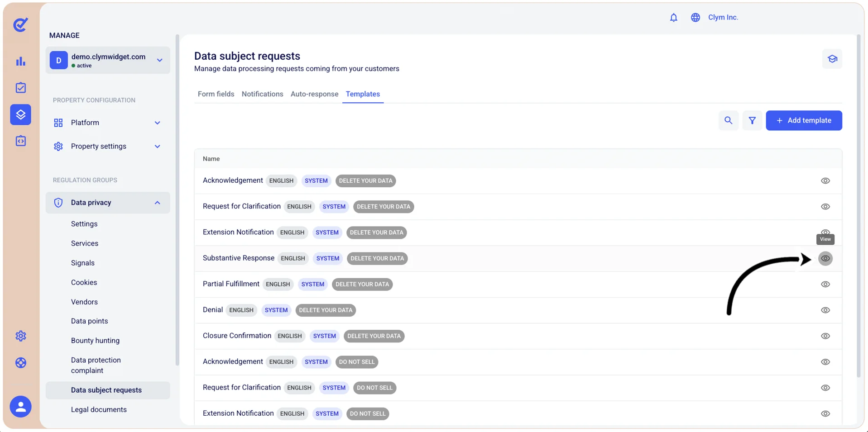Open the Data protection complaint page

(96, 366)
